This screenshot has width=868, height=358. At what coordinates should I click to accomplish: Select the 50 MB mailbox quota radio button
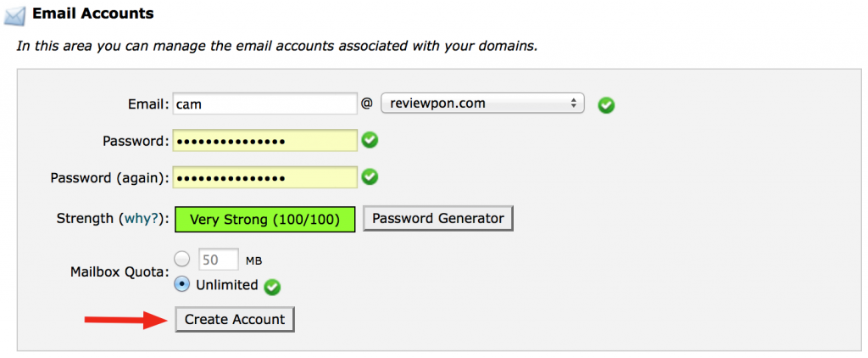[x=181, y=259]
